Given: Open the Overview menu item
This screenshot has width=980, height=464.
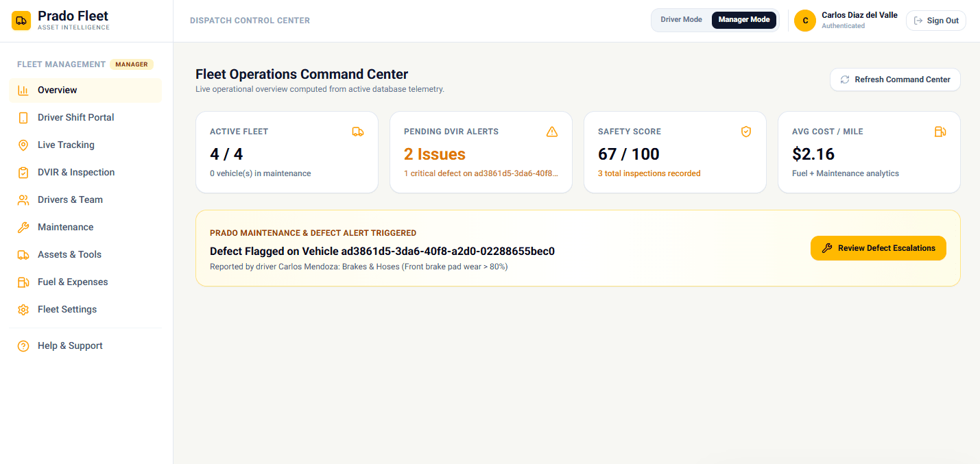Looking at the screenshot, I should click(86, 90).
